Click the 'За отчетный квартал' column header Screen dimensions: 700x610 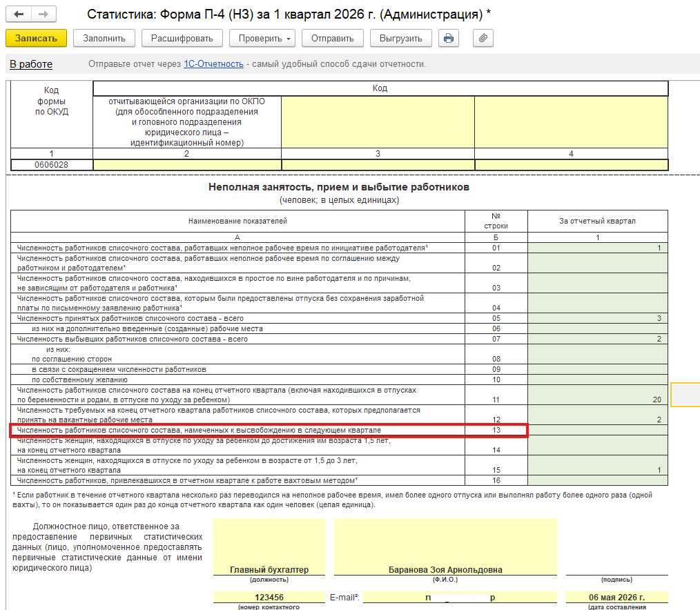coord(597,221)
